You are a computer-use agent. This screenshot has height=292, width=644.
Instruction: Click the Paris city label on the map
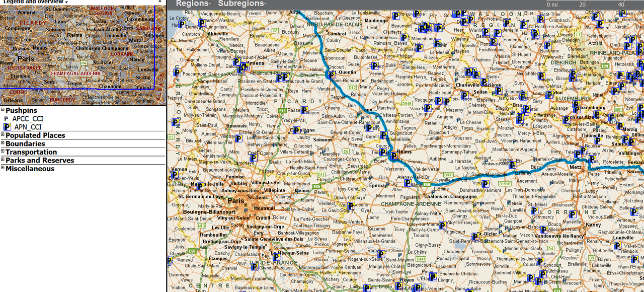click(x=235, y=200)
